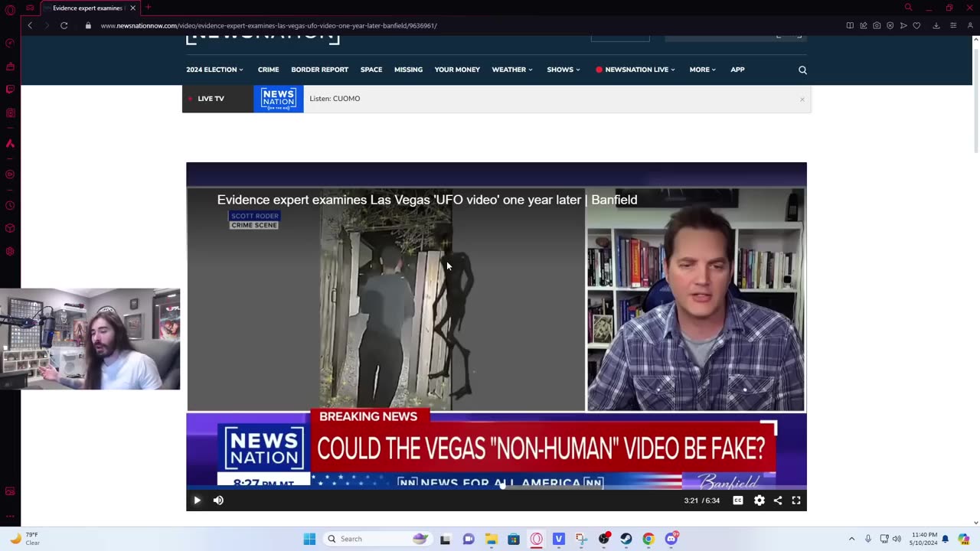This screenshot has height=551, width=980.
Task: Open the Missing section
Action: click(x=408, y=70)
